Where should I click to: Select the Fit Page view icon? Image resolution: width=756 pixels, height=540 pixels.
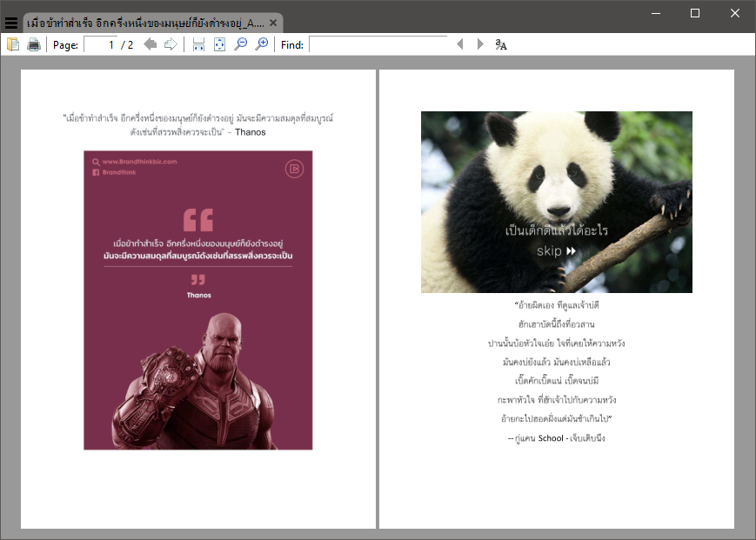click(x=219, y=45)
